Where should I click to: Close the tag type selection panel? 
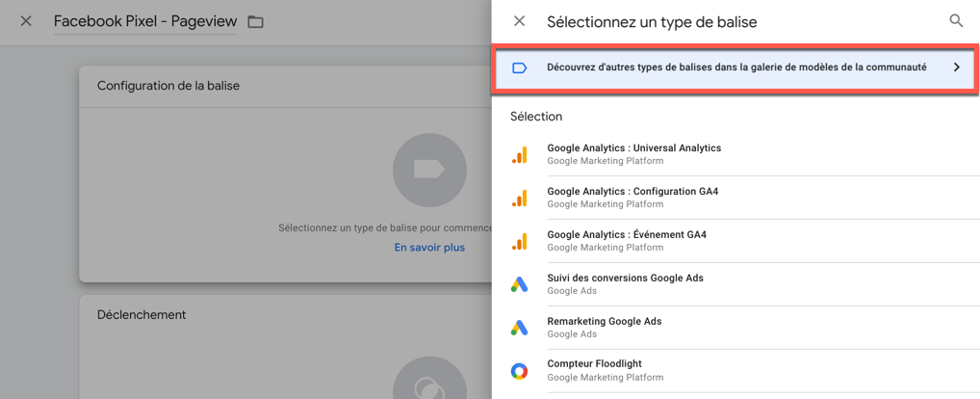coord(519,20)
